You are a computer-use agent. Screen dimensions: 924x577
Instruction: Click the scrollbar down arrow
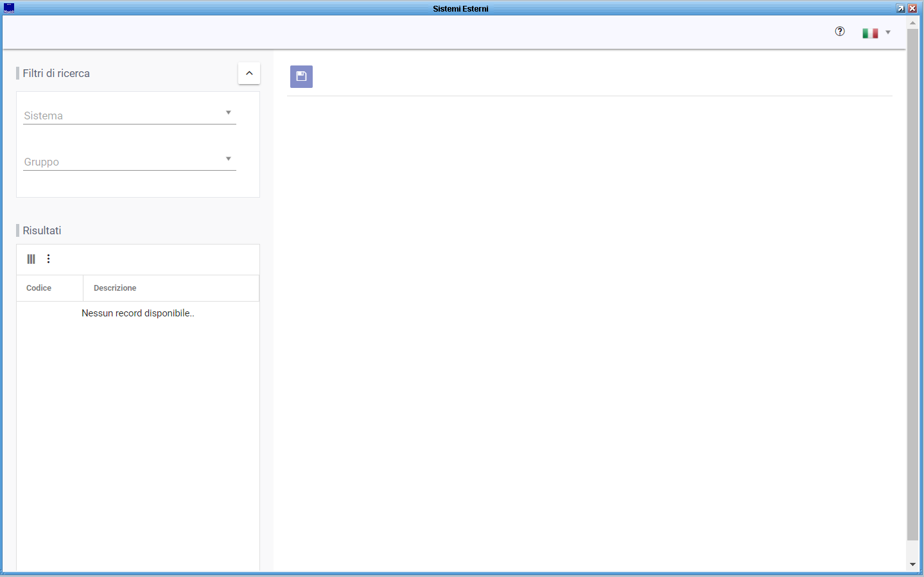(x=912, y=565)
